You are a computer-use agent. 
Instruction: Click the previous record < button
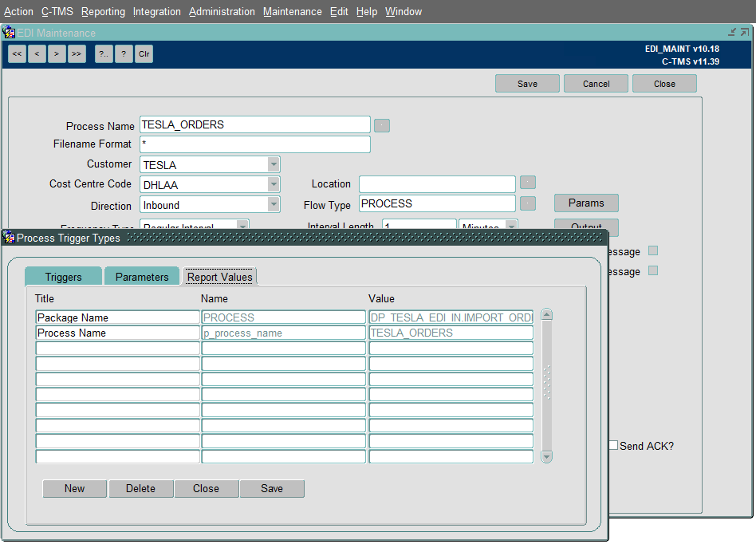pyautogui.click(x=37, y=53)
